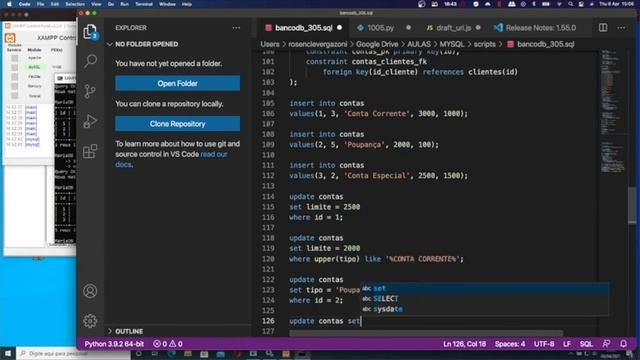Open notifications bell in status bar
Viewport: 640px width, 360px height.
coord(623,344)
